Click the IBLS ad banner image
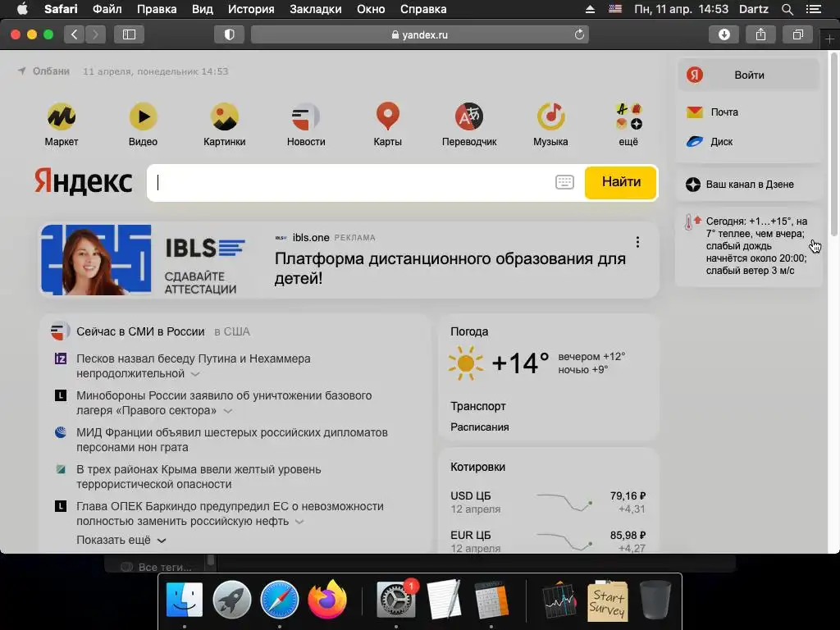Viewport: 840px width, 630px height. point(96,260)
